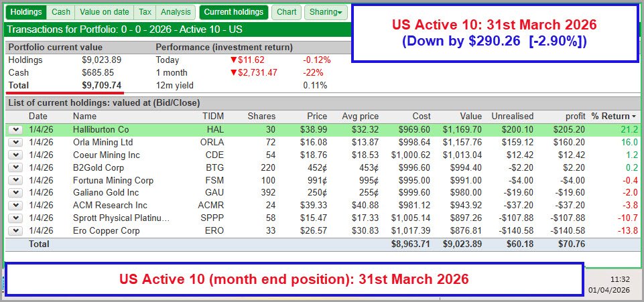Select the Tax tab

coord(145,12)
